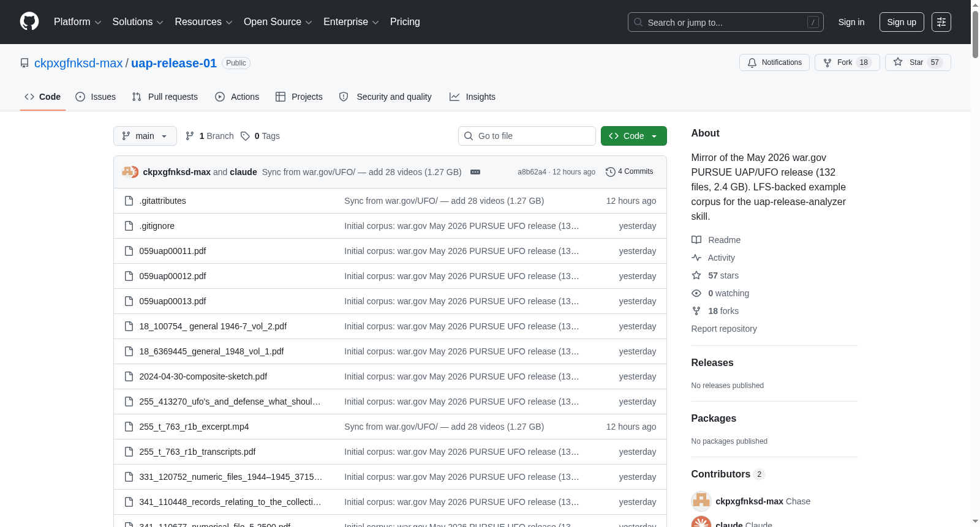The image size is (980, 527).
Task: Click Report repository link
Action: pos(724,329)
